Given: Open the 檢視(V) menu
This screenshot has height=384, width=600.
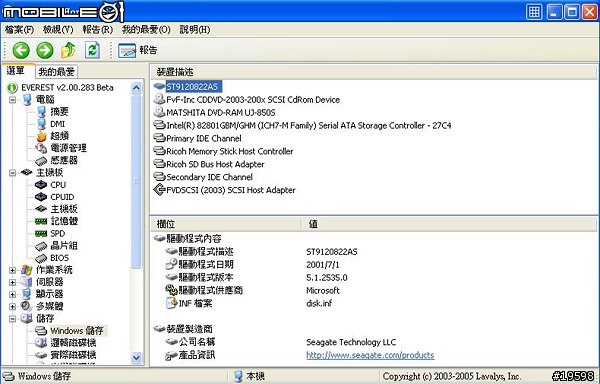Looking at the screenshot, I should (x=58, y=29).
